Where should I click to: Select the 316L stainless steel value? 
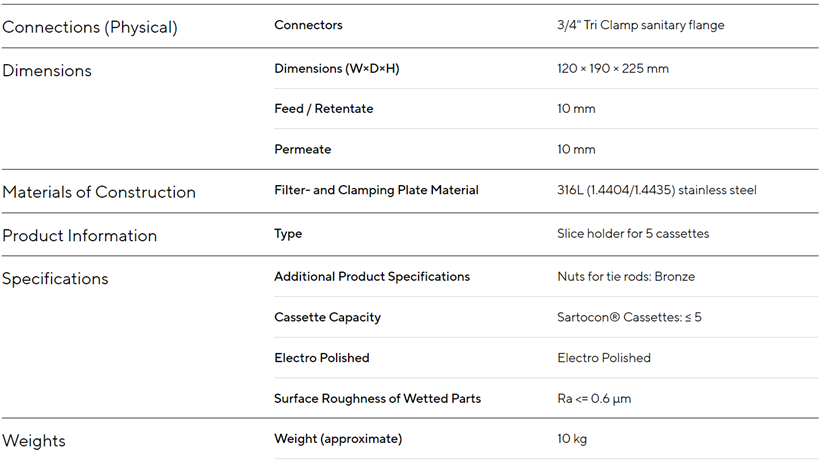coord(657,190)
